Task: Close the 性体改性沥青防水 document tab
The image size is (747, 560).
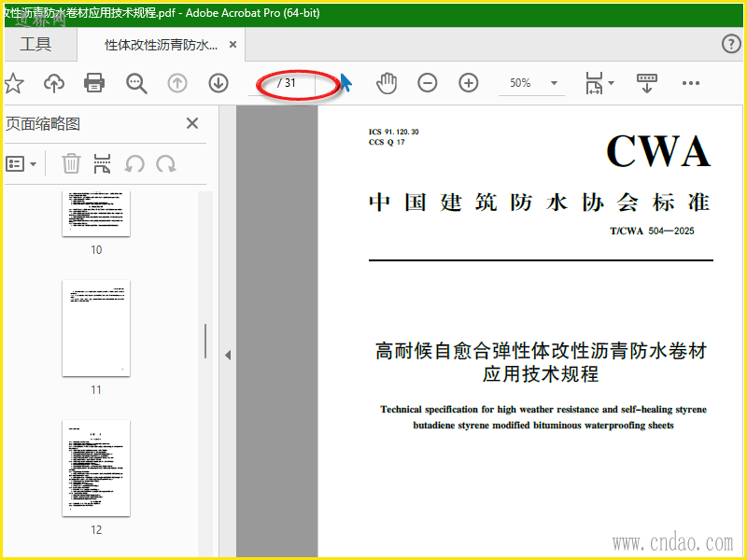Action: click(233, 45)
